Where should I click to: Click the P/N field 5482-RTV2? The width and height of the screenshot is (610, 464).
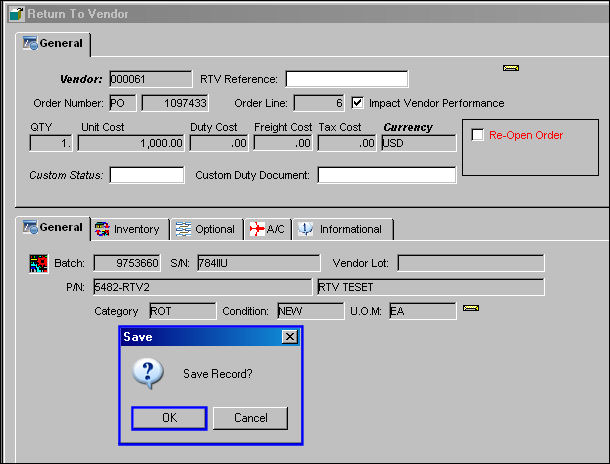[x=203, y=287]
